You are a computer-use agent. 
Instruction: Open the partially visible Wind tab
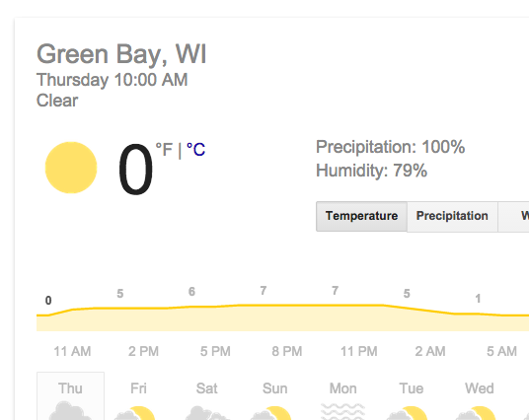(x=513, y=216)
